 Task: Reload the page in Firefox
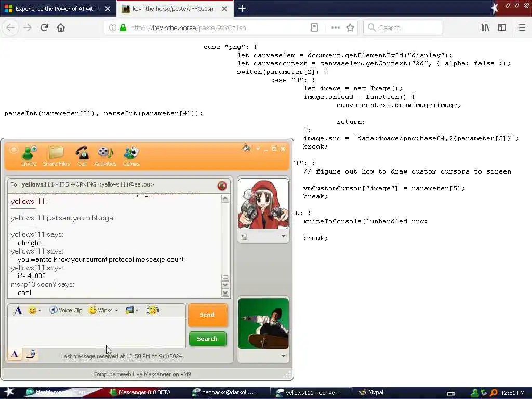(x=44, y=28)
